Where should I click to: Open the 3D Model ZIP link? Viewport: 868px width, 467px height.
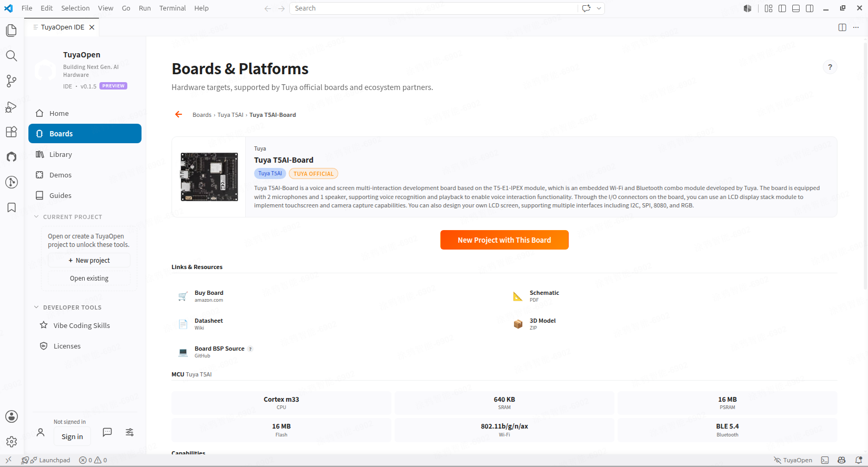(x=534, y=324)
